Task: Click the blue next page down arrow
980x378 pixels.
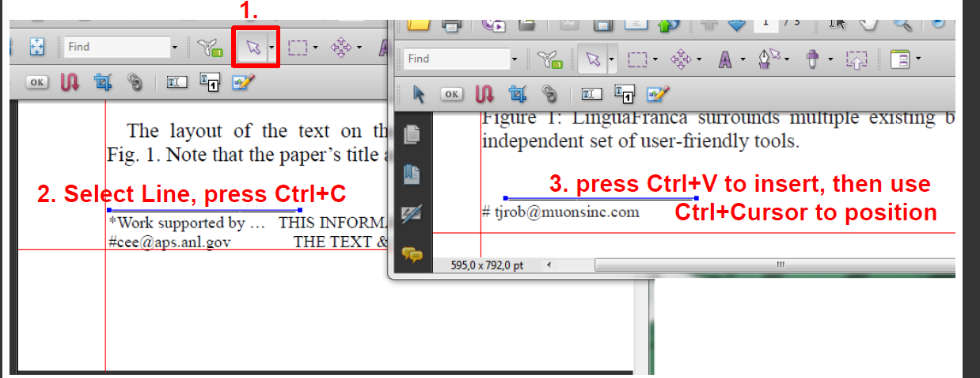Action: click(736, 24)
